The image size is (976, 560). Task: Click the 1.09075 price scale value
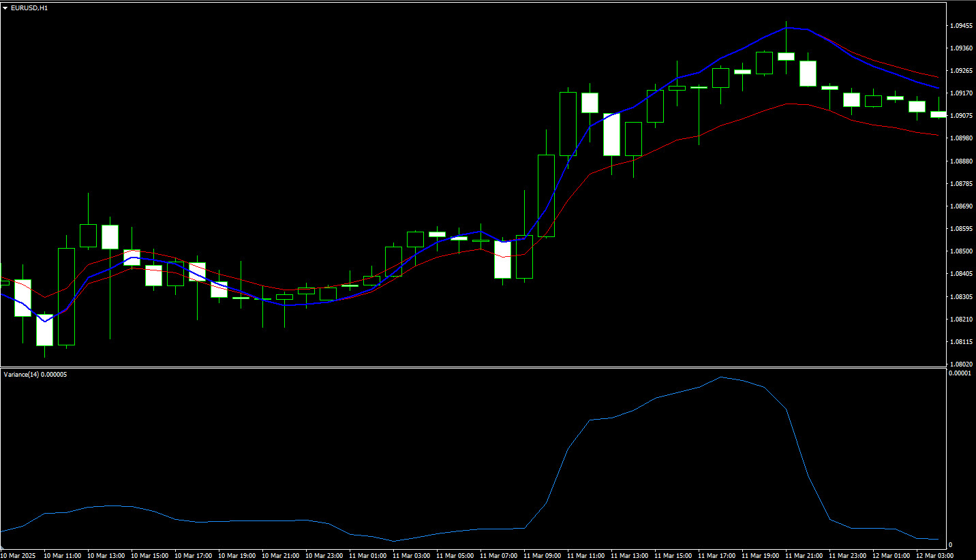(x=960, y=116)
